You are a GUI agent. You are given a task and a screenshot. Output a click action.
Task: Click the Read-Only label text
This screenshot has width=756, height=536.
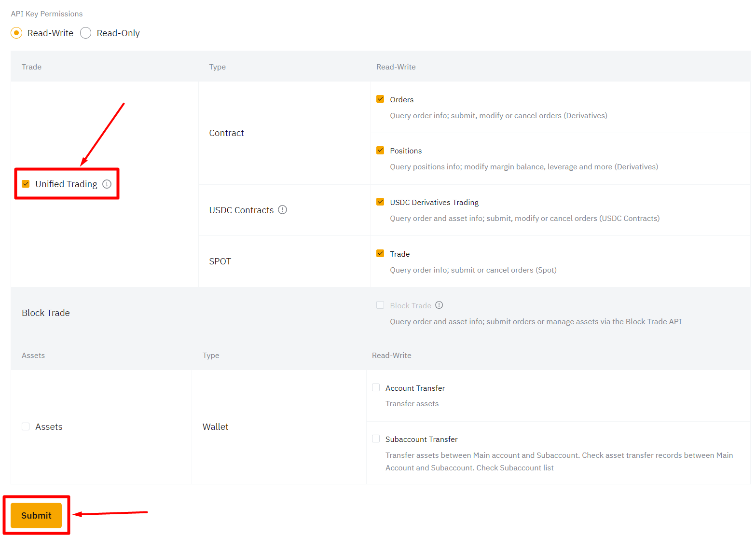click(x=118, y=33)
